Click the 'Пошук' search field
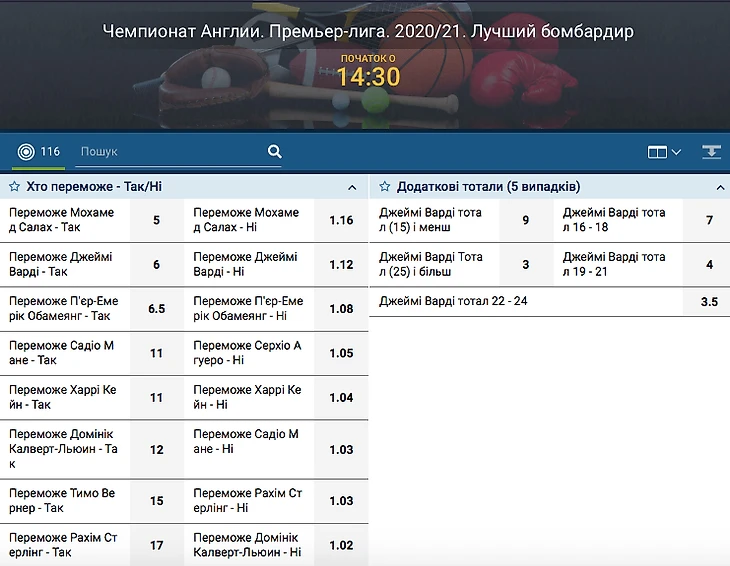730x566 pixels. pyautogui.click(x=170, y=152)
